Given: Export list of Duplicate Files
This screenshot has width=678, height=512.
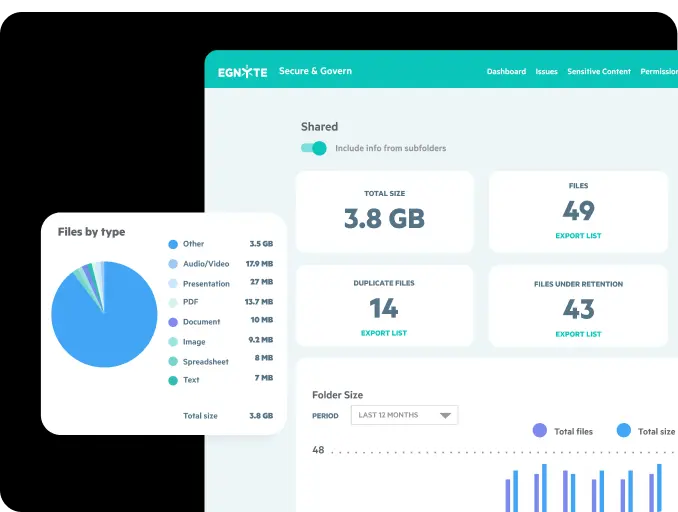Looking at the screenshot, I should tap(384, 333).
